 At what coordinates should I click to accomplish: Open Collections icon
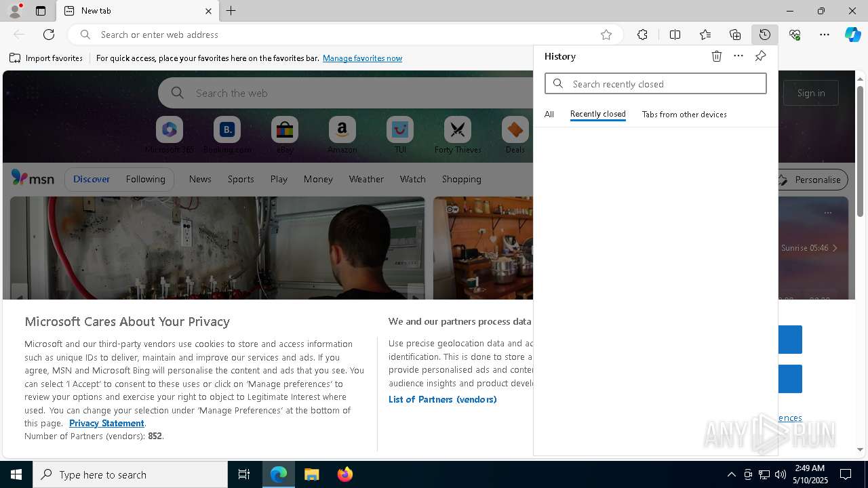pos(735,35)
